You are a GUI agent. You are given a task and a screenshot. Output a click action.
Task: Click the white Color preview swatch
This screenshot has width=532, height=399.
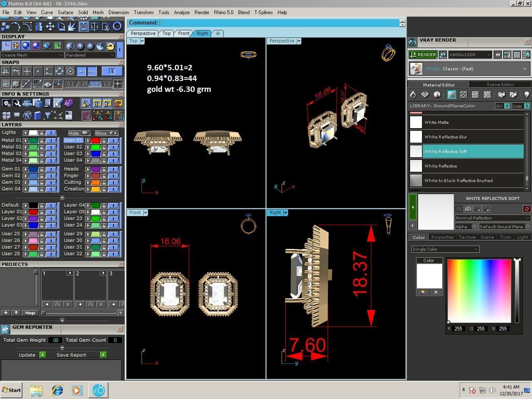[x=429, y=276]
